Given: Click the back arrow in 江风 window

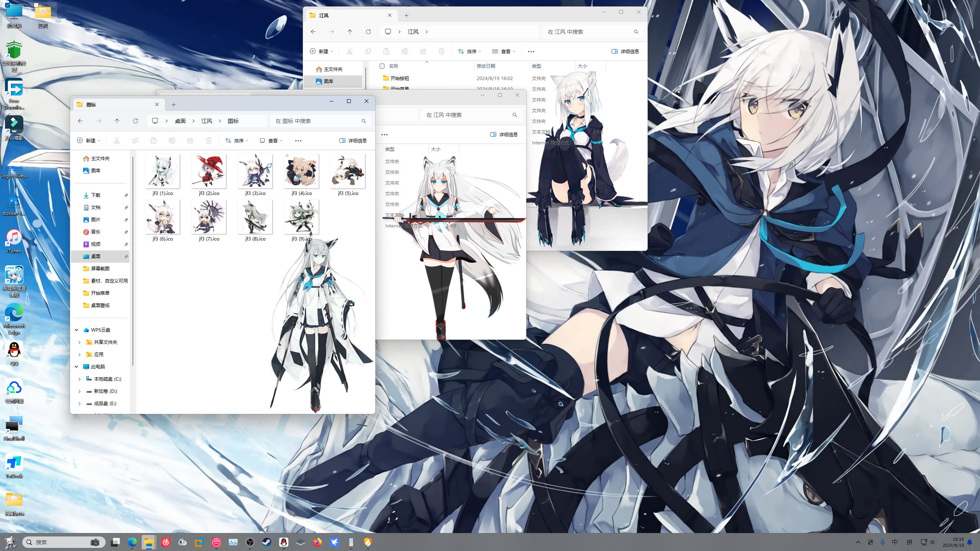Looking at the screenshot, I should coord(313,32).
